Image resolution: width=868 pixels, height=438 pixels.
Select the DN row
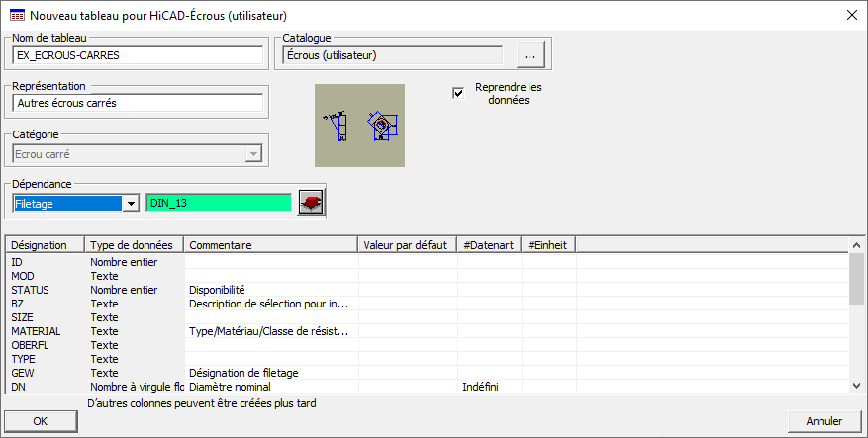tap(428, 387)
